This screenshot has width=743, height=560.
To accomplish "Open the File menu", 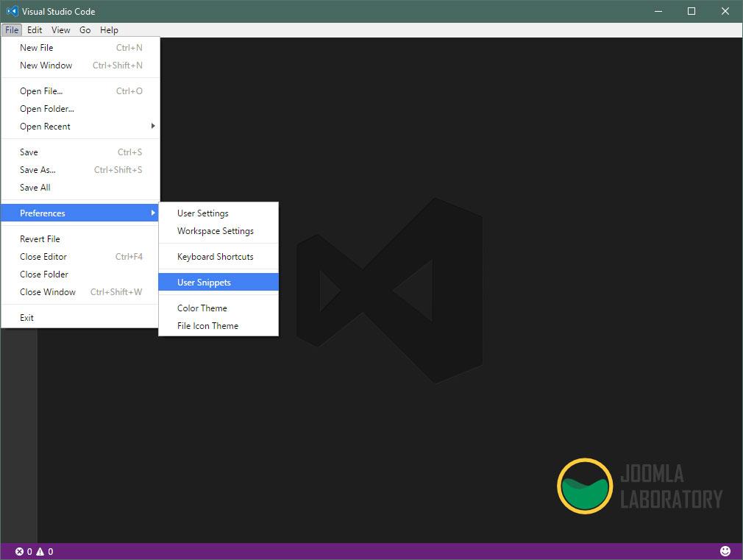I will pyautogui.click(x=12, y=30).
